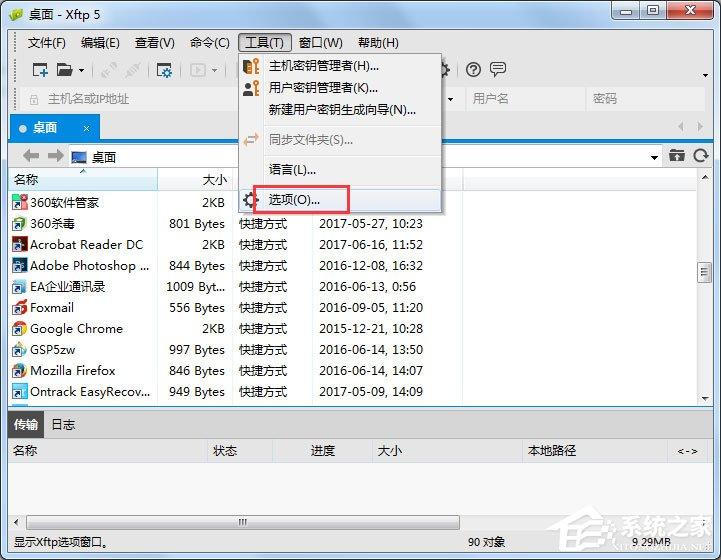
Task: Click the forward navigation arrow
Action: tap(56, 156)
